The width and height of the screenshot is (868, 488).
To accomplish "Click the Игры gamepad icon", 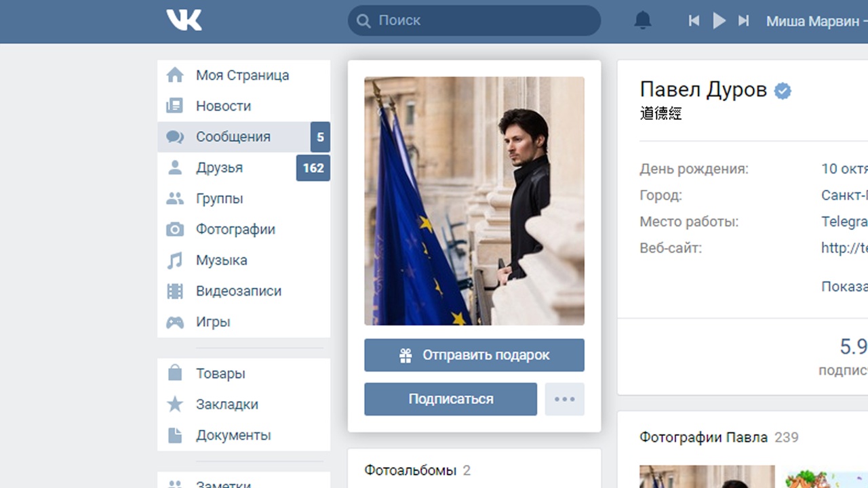I will (x=175, y=322).
